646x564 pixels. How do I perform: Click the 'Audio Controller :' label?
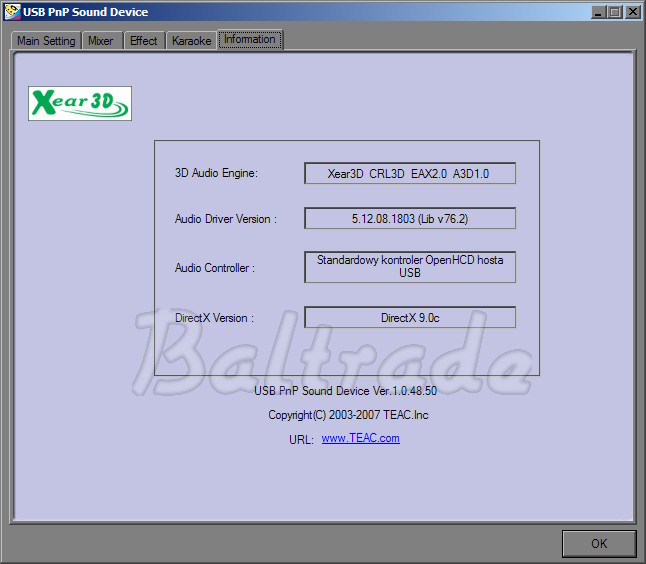[x=215, y=268]
